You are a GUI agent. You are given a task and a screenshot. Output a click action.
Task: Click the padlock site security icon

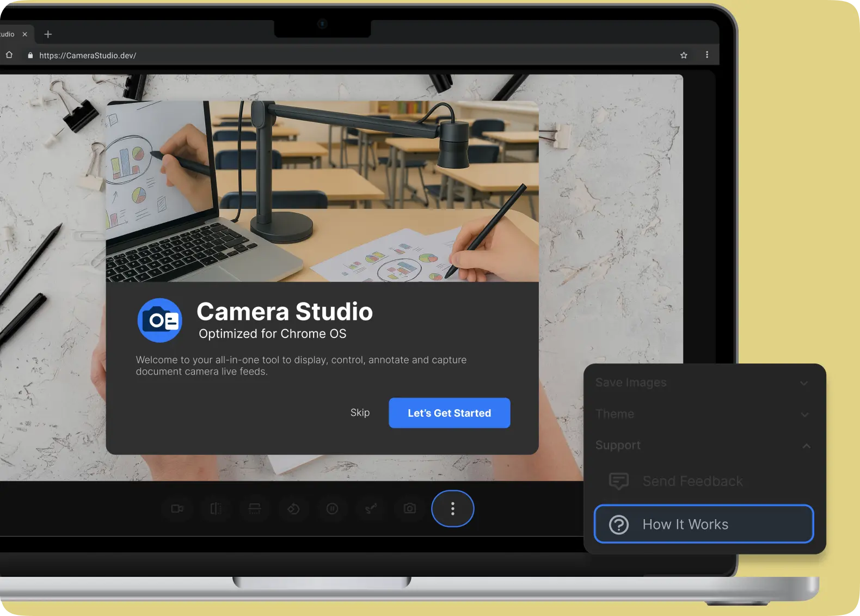[30, 56]
